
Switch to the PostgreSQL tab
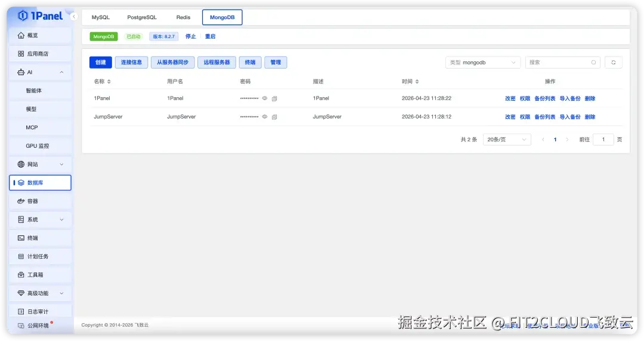coord(142,17)
